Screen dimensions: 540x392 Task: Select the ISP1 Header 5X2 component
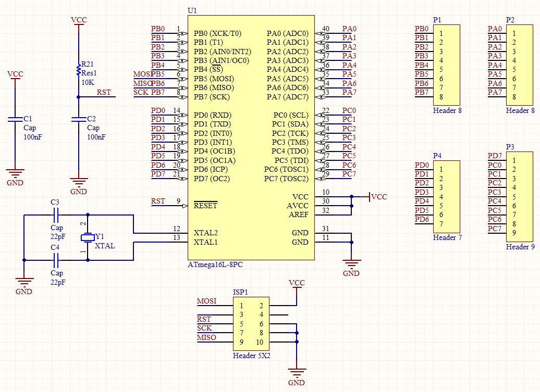pos(251,324)
